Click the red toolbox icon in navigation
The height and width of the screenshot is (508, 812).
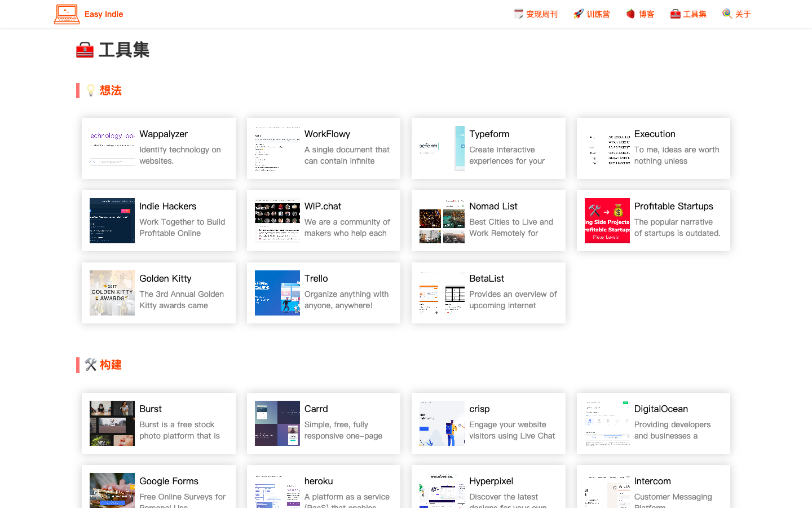point(675,14)
